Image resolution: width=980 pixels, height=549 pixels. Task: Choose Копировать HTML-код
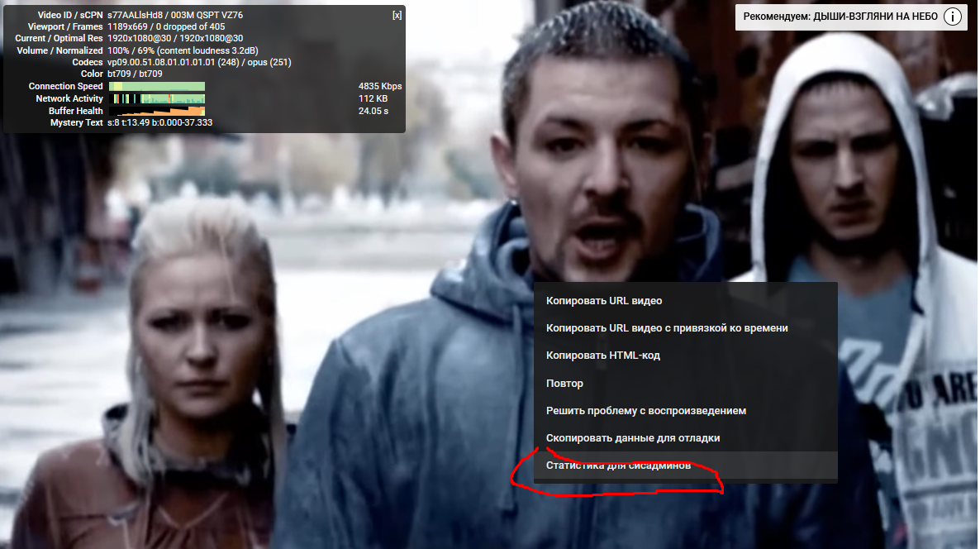pyautogui.click(x=685, y=356)
